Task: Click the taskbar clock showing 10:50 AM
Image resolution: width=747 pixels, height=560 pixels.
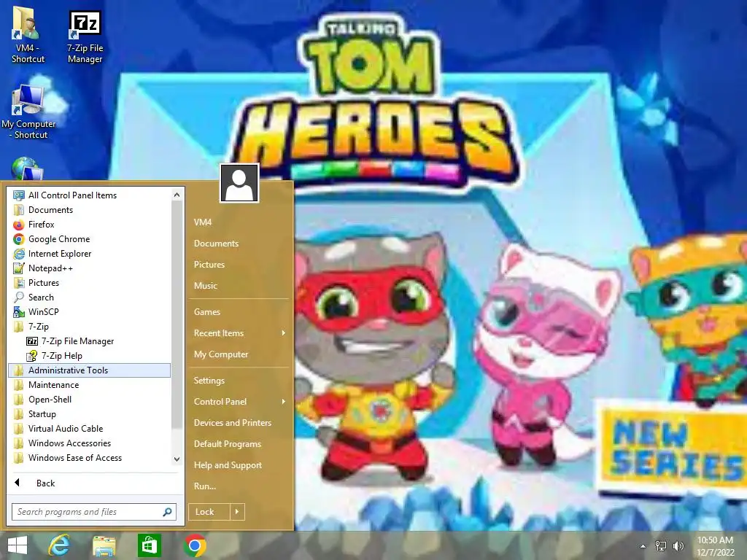Action: [715, 546]
